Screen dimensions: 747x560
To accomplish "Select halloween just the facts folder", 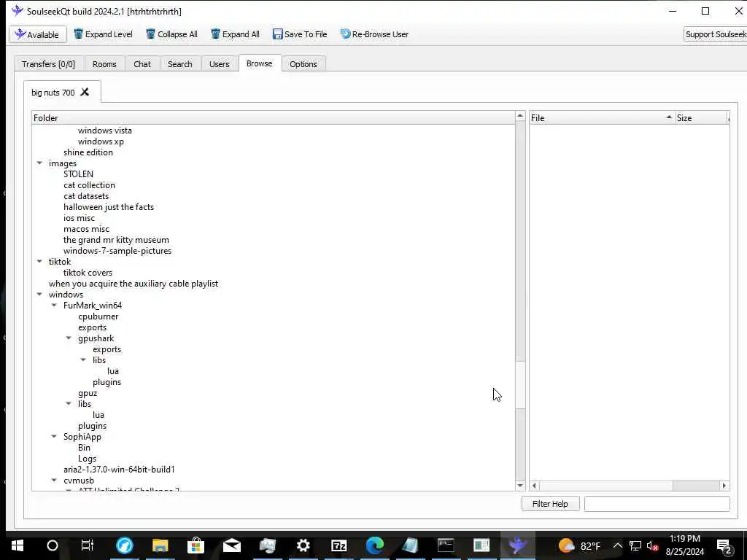I will (x=109, y=207).
